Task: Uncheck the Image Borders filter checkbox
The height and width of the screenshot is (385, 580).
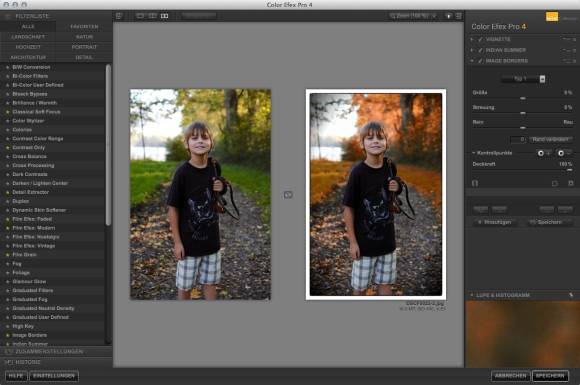Action: (x=480, y=61)
